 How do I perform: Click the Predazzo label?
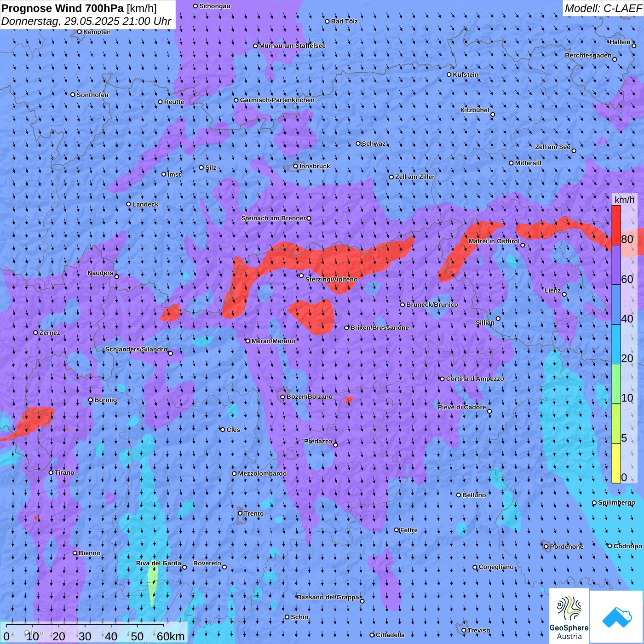coord(318,441)
